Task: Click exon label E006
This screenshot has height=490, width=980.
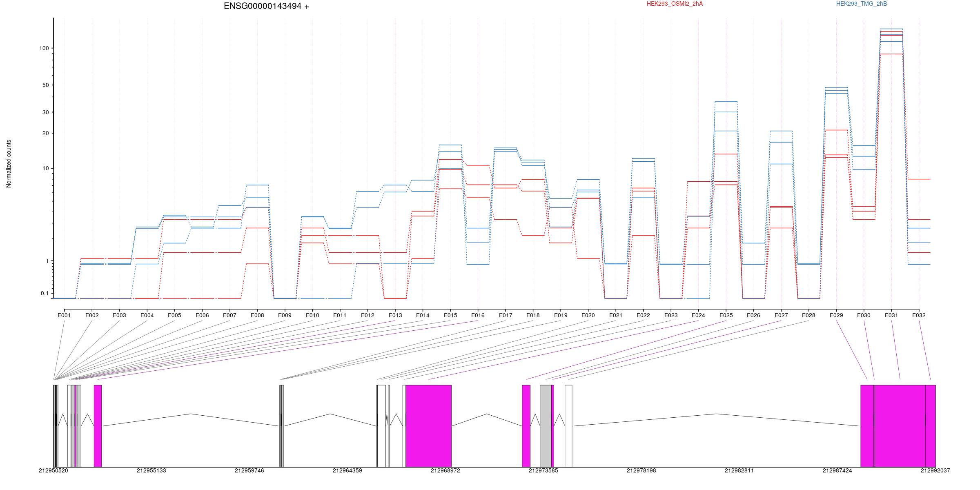Action: tap(202, 315)
